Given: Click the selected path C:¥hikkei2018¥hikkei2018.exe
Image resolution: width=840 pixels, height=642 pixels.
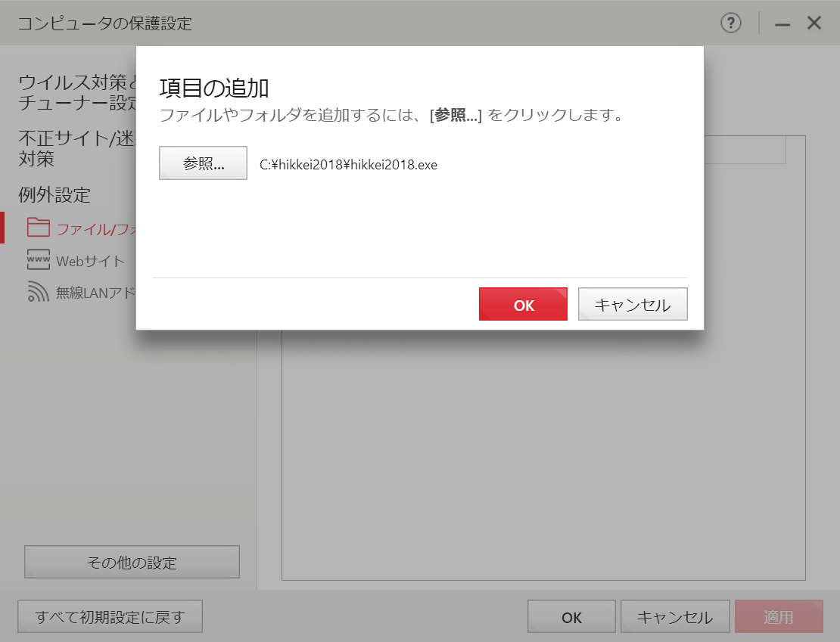Looking at the screenshot, I should [348, 165].
